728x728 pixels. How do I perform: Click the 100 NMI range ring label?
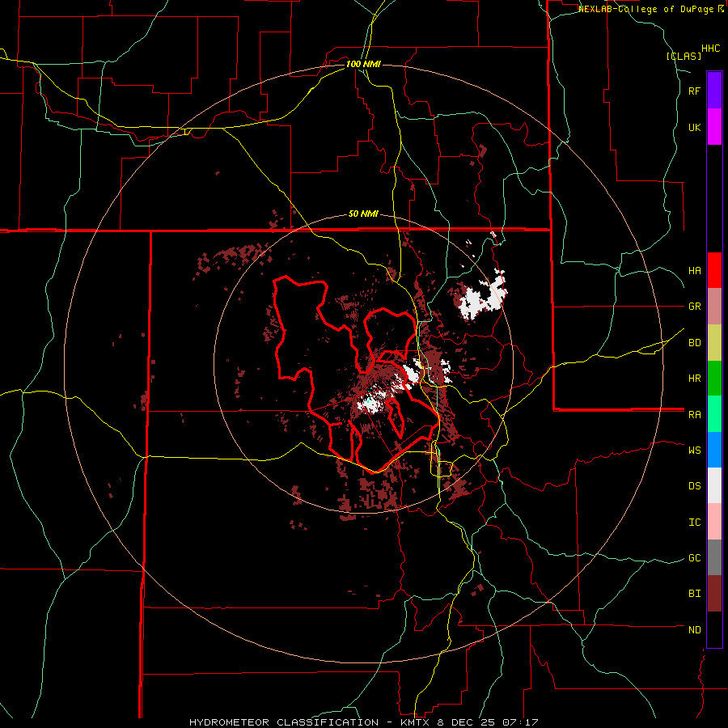363,64
